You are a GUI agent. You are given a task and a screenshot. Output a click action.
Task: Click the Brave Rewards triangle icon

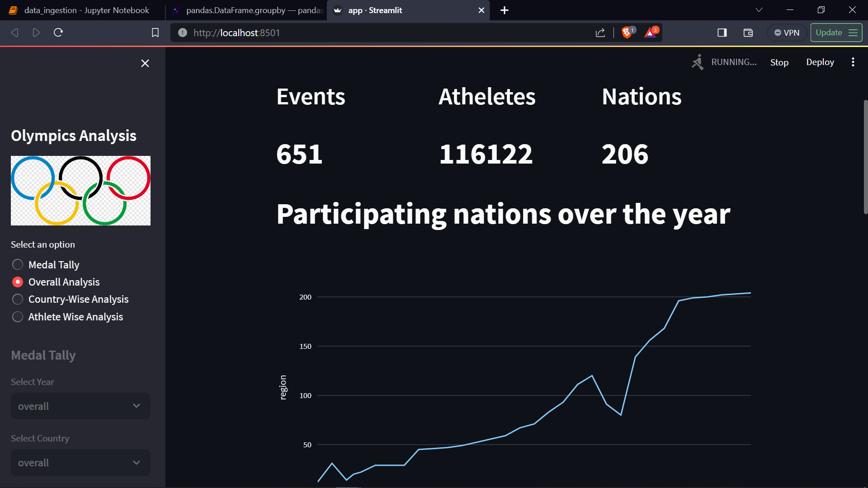coord(651,33)
